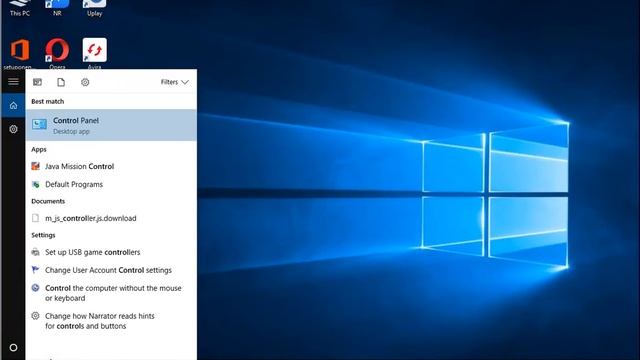Click the Settings section header
The width and height of the screenshot is (640, 360).
tap(43, 235)
